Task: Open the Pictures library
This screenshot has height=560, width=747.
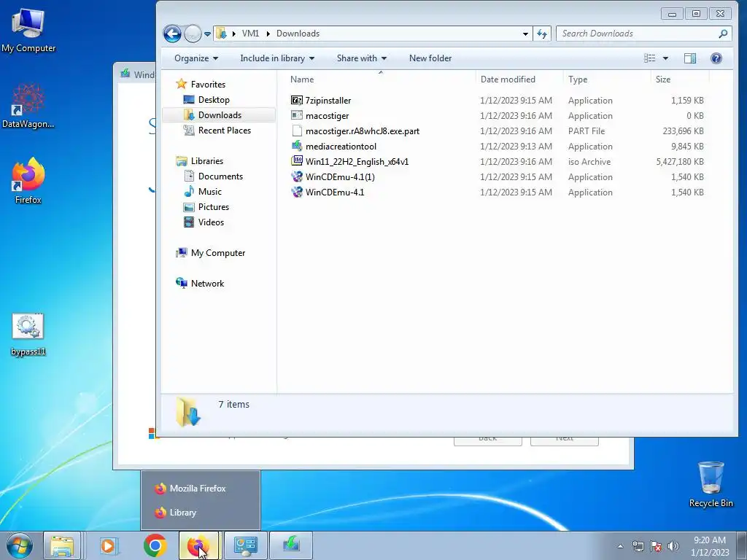Action: tap(214, 206)
